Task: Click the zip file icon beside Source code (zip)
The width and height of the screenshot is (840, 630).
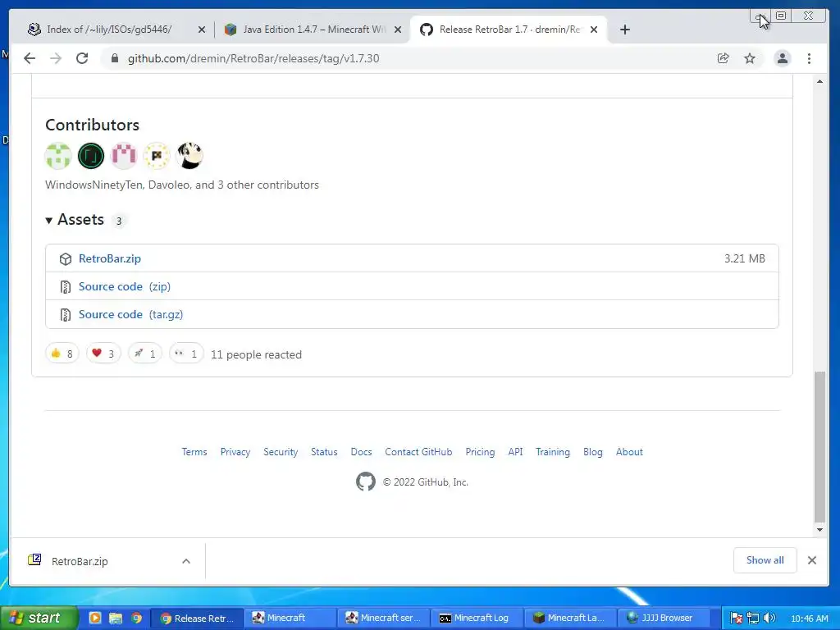Action: 66,287
